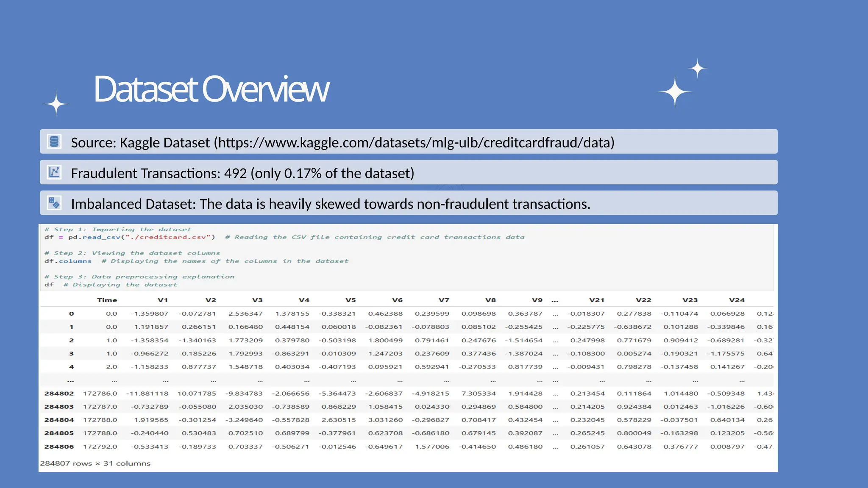Viewport: 868px width, 488px height.
Task: Click the '# Step 3: Data preprocessing explanation' comment
Action: tap(139, 277)
